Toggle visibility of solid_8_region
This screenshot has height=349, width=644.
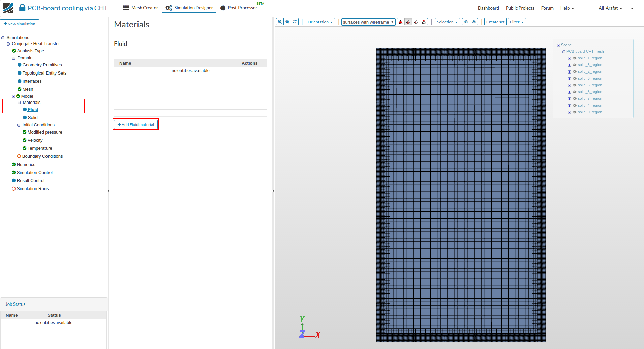coord(575,92)
